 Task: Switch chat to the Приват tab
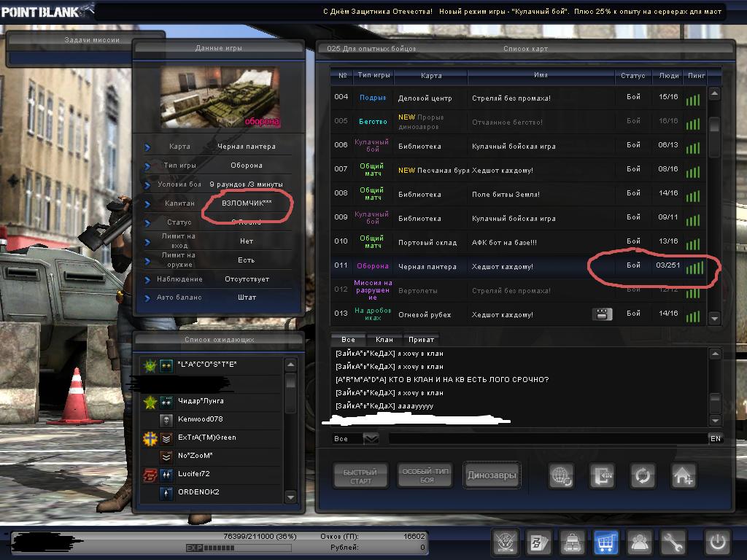pyautogui.click(x=421, y=339)
